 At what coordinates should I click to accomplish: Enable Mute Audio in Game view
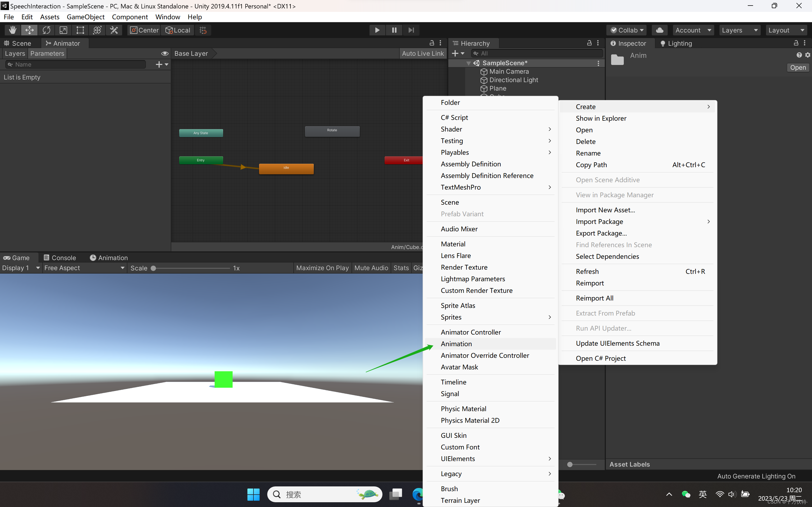371,268
